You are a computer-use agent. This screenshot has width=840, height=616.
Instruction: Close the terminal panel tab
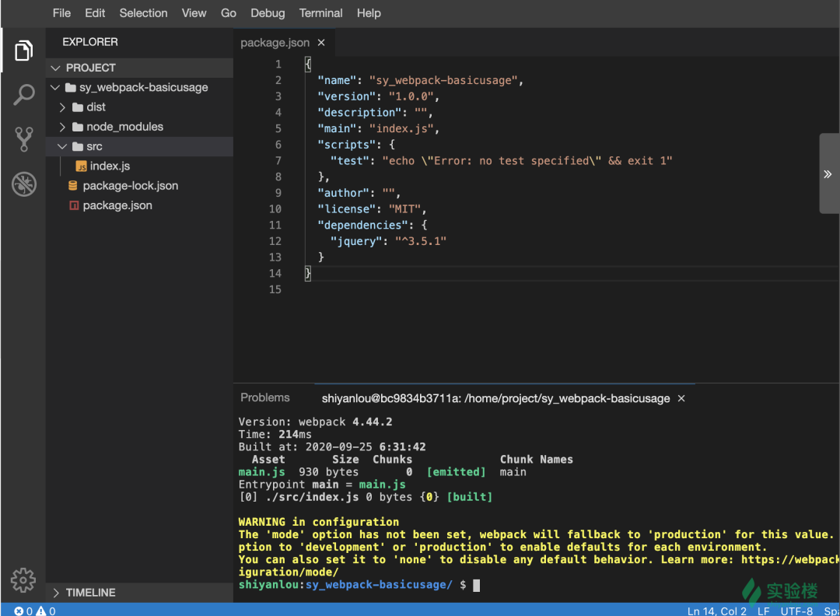pos(681,398)
